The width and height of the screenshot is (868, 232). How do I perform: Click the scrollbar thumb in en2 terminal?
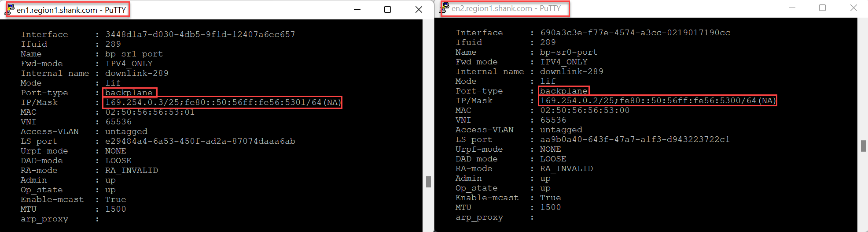[863, 146]
